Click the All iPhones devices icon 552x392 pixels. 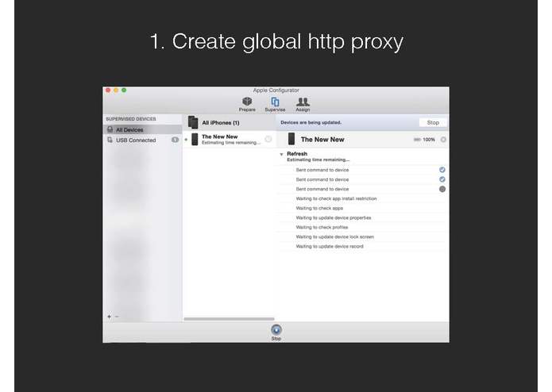coord(193,122)
